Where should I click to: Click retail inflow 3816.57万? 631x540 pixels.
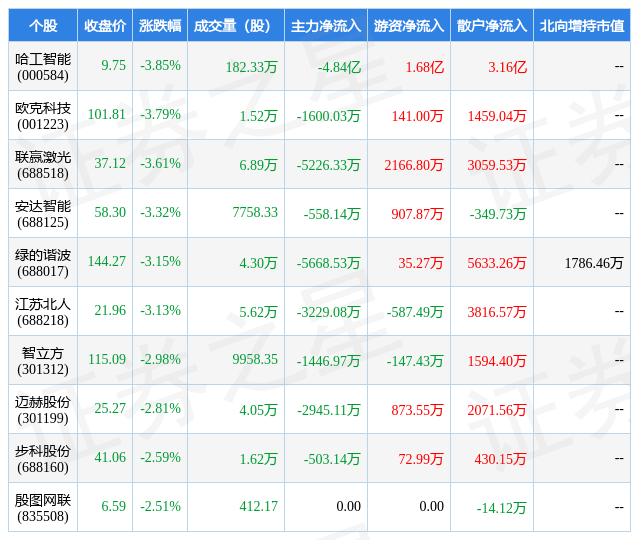(497, 312)
